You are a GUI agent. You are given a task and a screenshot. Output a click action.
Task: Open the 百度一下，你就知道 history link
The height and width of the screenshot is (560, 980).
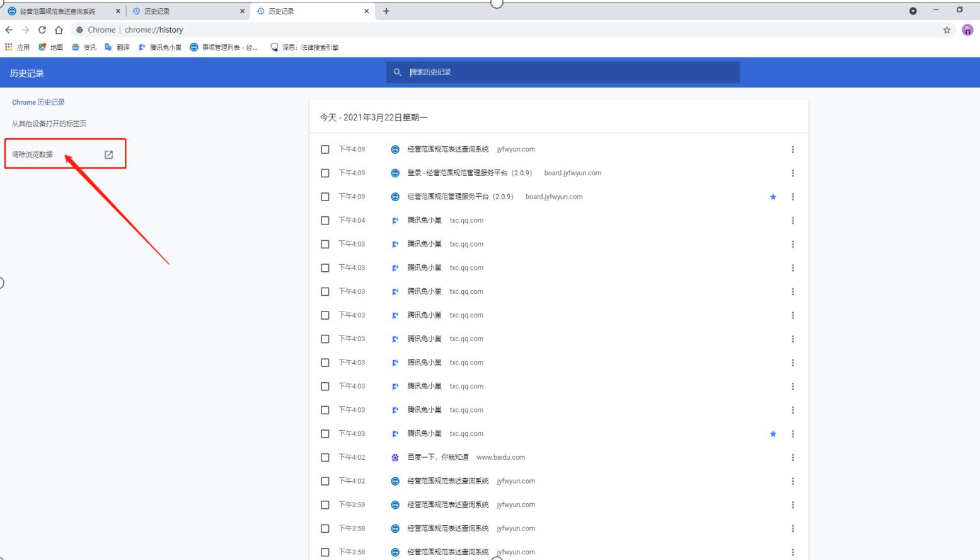pyautogui.click(x=437, y=457)
